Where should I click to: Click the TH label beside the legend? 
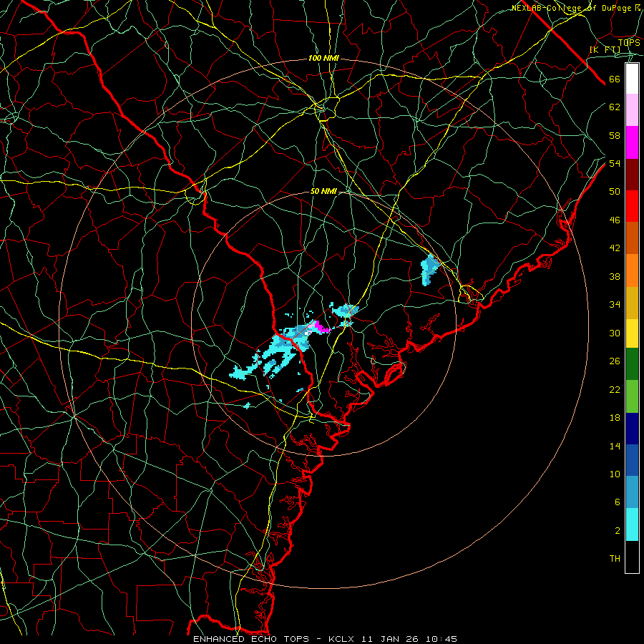tap(615, 559)
